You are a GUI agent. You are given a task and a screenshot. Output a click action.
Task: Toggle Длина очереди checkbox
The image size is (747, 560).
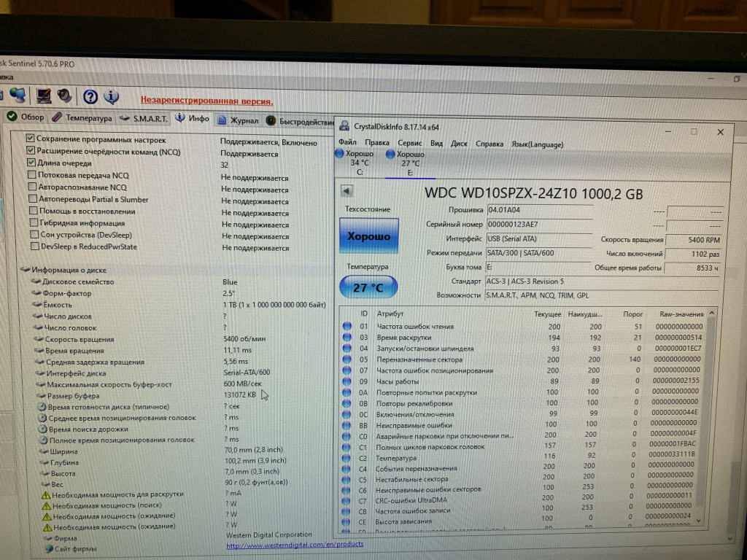point(31,163)
